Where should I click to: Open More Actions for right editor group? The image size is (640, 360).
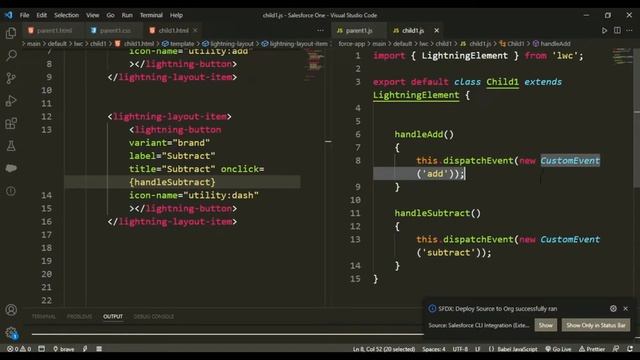(x=629, y=31)
